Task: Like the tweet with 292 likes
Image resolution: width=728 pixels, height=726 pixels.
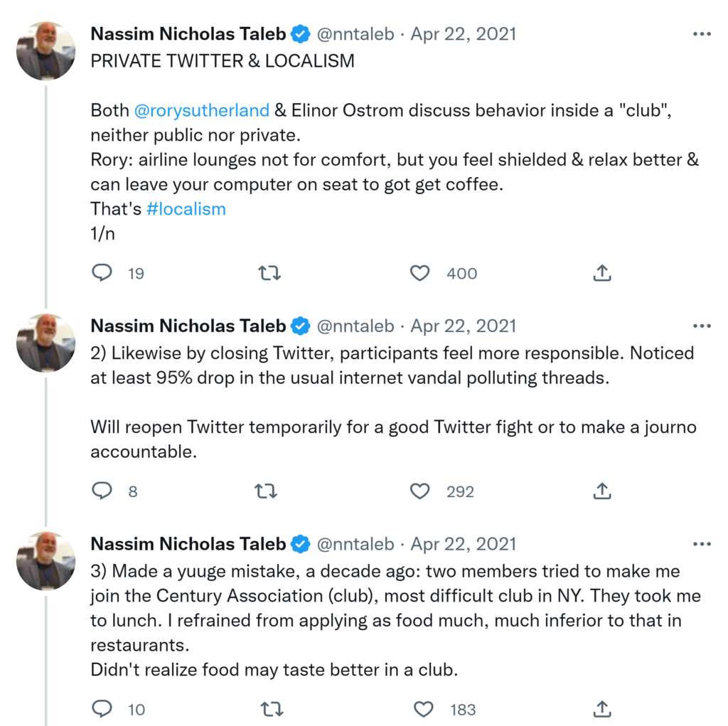Action: (421, 491)
